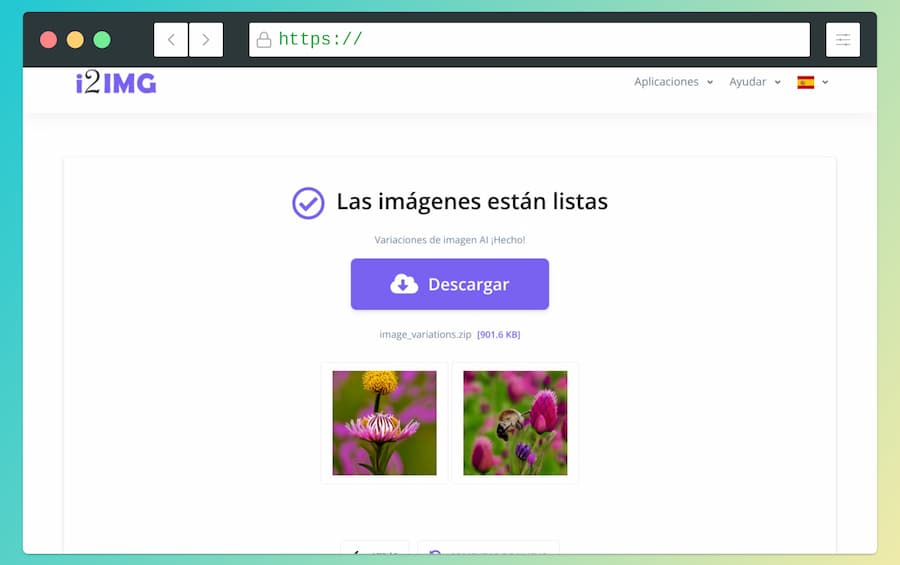Close window with the red traffic light
The width and height of the screenshot is (900, 565).
pos(48,40)
